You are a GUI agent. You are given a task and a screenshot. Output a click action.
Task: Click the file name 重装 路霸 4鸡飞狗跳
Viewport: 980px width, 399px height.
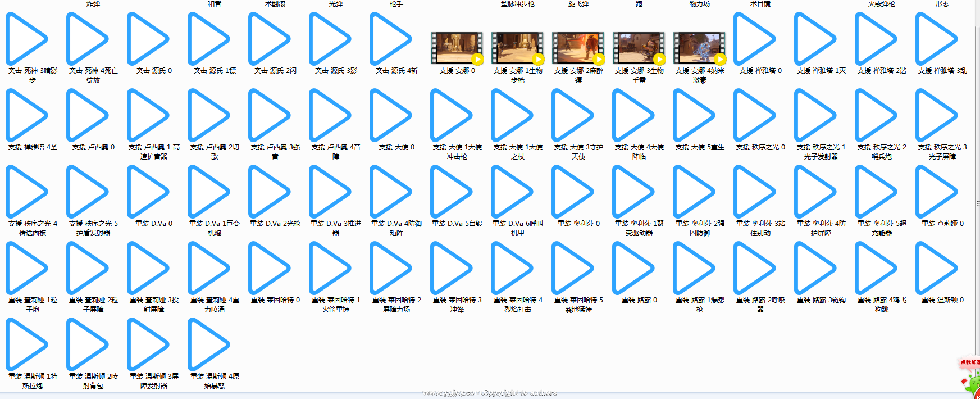pos(882,305)
